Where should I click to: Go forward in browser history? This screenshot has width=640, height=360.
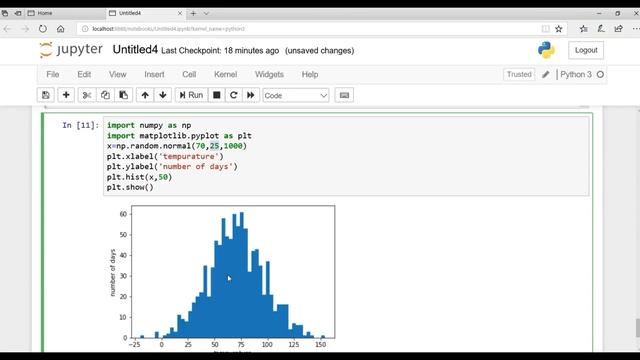point(25,29)
